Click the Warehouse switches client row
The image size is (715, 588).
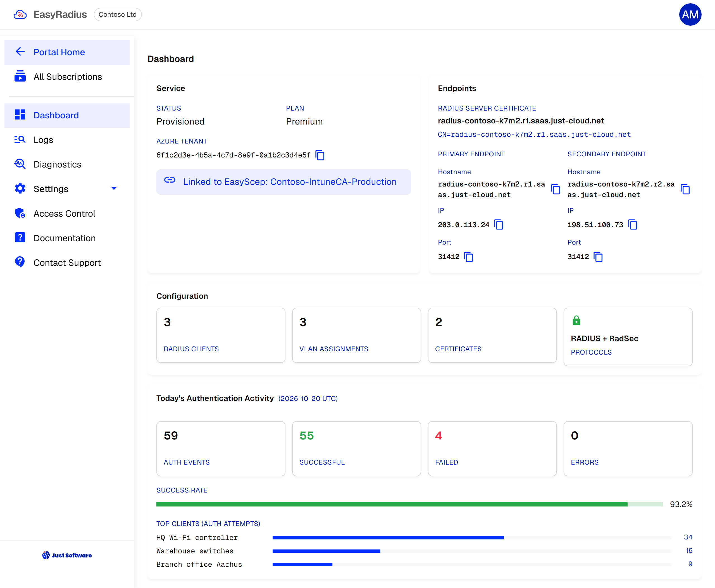[x=424, y=551]
